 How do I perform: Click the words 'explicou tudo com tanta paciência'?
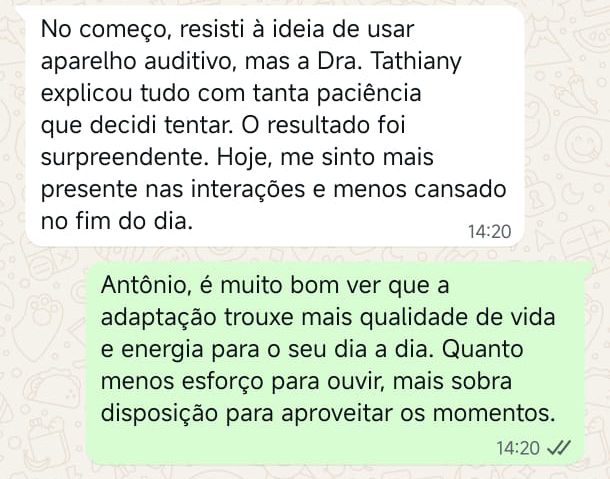click(x=231, y=94)
